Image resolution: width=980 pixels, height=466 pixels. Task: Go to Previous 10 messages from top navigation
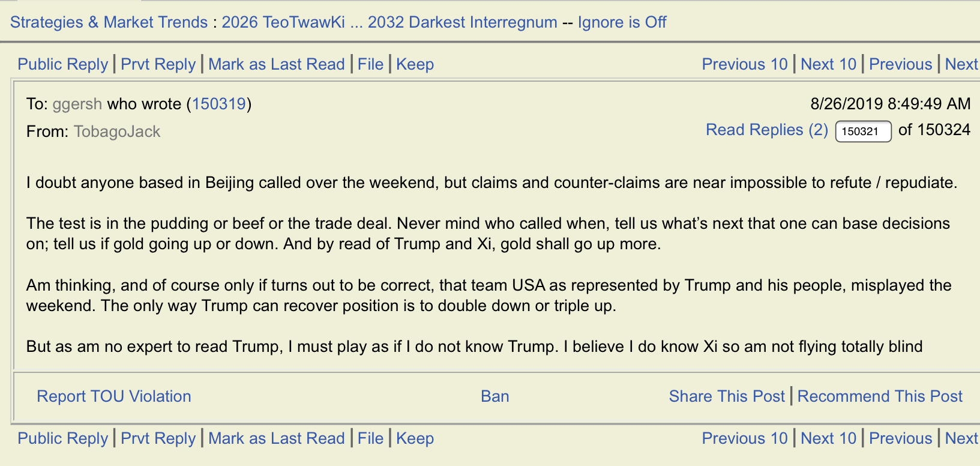745,64
